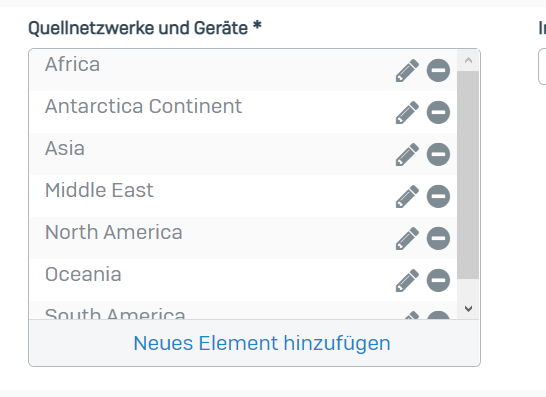Click the grey scrollbar thumb in the list
546x397 pixels.
[x=468, y=175]
